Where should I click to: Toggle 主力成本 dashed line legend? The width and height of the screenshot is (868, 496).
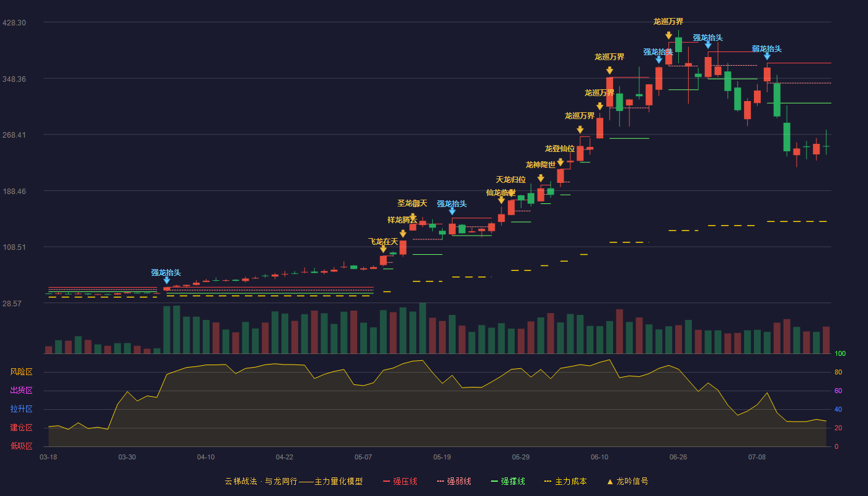(565, 481)
